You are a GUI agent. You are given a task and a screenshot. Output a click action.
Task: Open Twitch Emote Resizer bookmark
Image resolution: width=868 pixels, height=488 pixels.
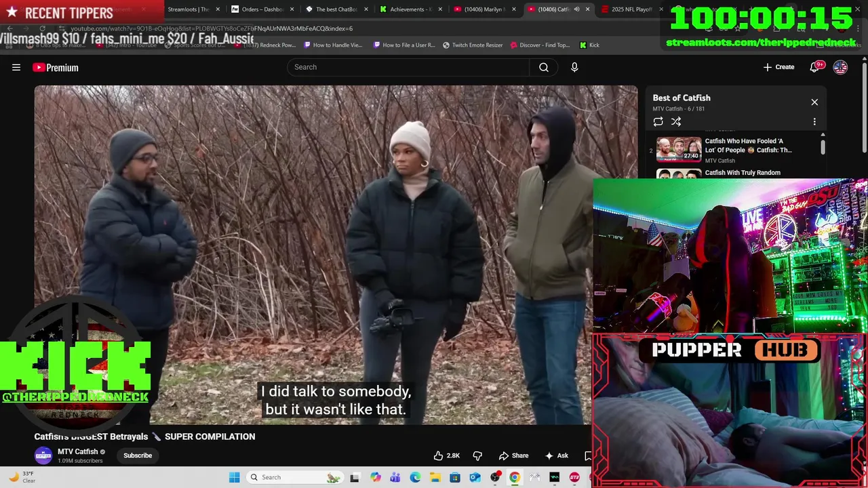click(x=473, y=45)
